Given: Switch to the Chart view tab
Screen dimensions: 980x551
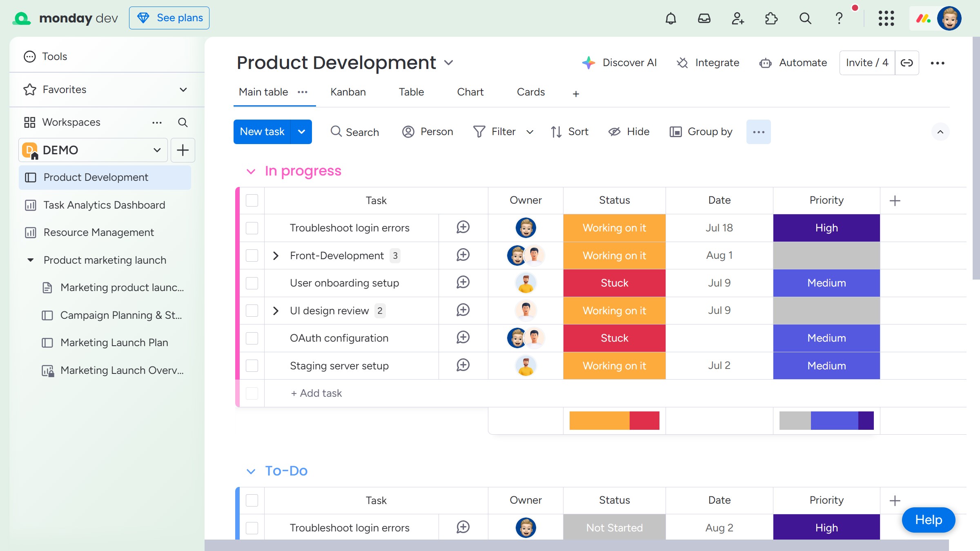Looking at the screenshot, I should 470,92.
